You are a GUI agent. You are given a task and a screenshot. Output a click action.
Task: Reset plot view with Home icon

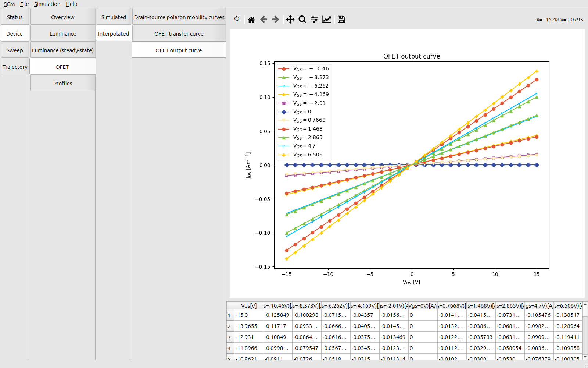pyautogui.click(x=251, y=20)
